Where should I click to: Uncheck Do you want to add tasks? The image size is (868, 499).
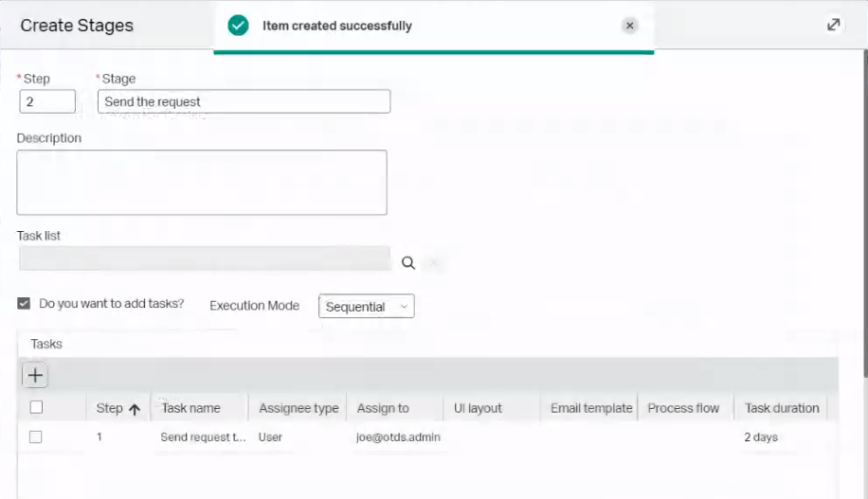click(x=25, y=304)
